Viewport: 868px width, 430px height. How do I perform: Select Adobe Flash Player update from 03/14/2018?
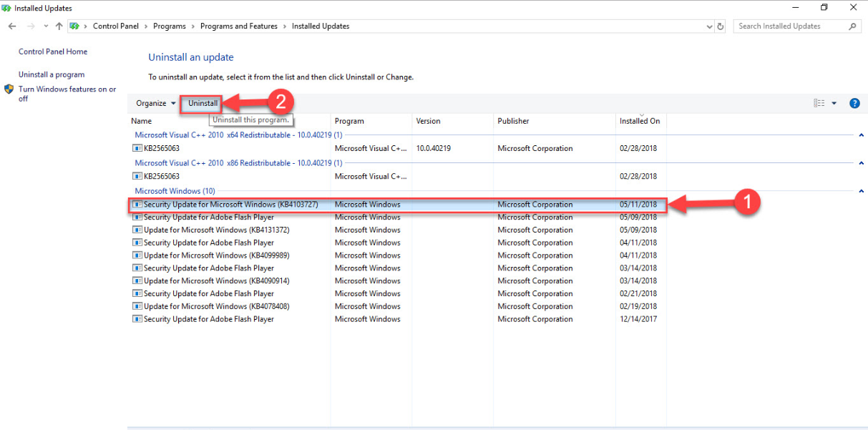click(x=398, y=268)
